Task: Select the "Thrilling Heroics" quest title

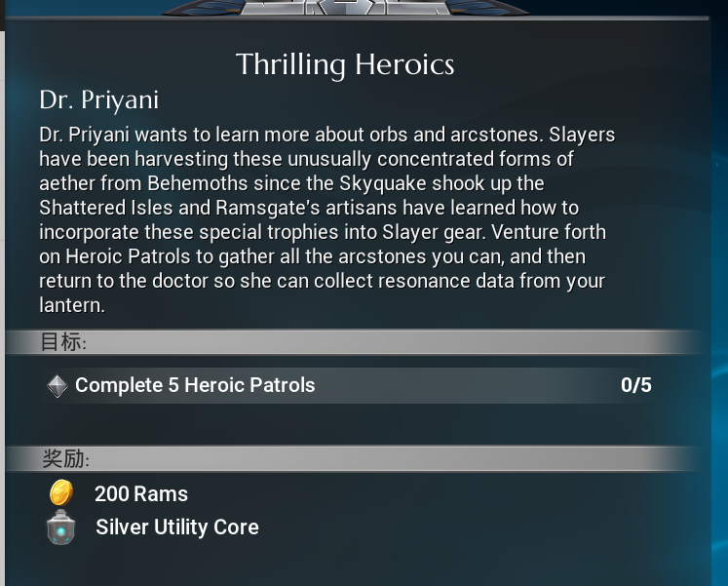Action: tap(345, 65)
